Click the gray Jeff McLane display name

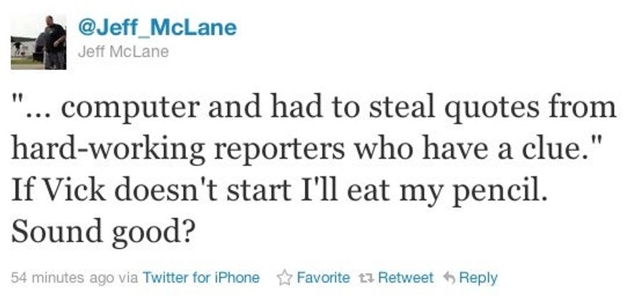tap(123, 51)
